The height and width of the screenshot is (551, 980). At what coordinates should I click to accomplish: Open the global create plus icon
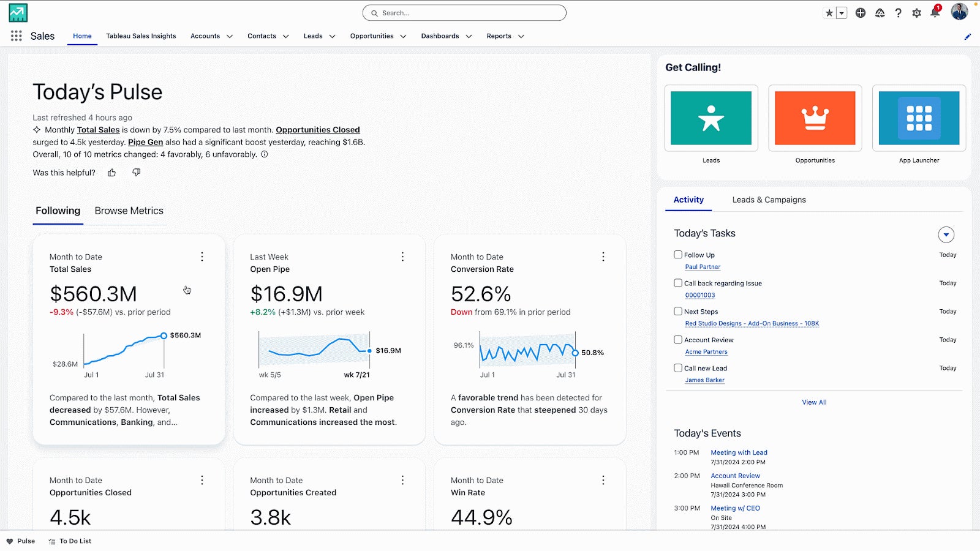(861, 13)
